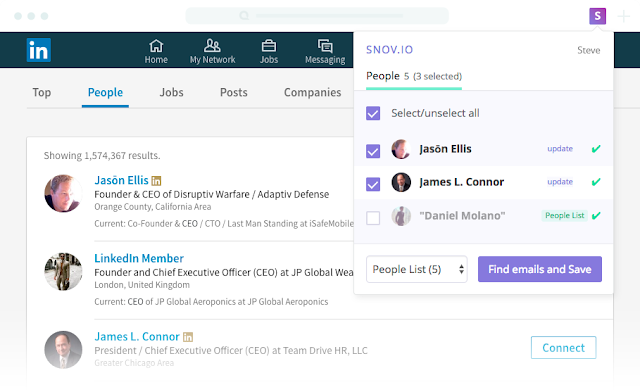This screenshot has width=640, height=392.
Task: Select the People search tab
Action: 105,93
